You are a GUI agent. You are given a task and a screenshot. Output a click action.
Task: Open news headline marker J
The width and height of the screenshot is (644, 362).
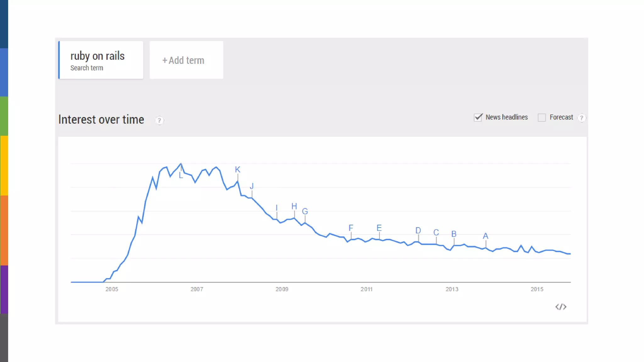pyautogui.click(x=252, y=186)
